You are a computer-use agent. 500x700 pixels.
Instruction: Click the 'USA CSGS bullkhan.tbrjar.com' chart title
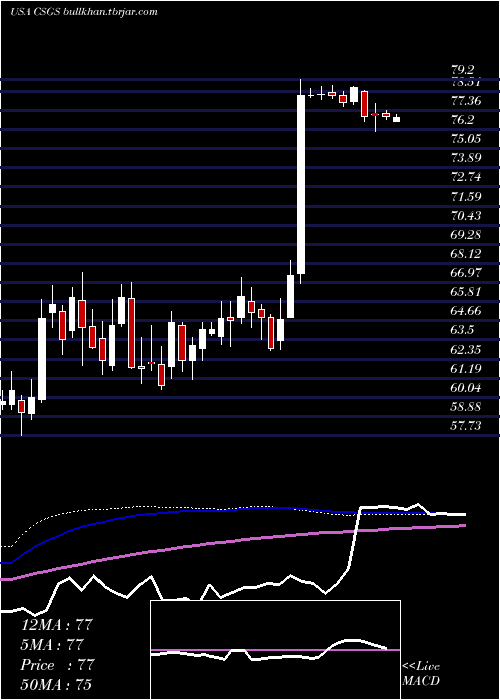click(x=84, y=12)
